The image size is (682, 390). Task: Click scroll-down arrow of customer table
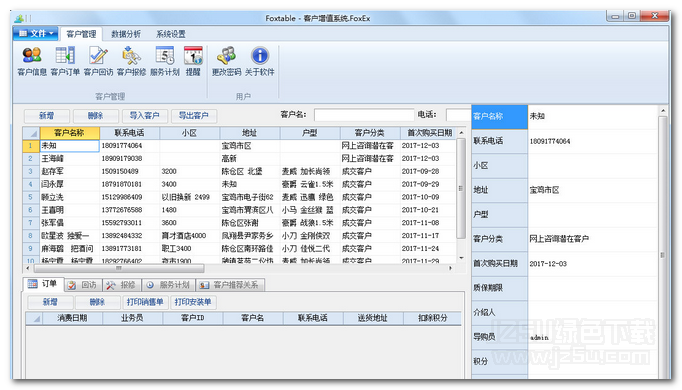coord(461,258)
